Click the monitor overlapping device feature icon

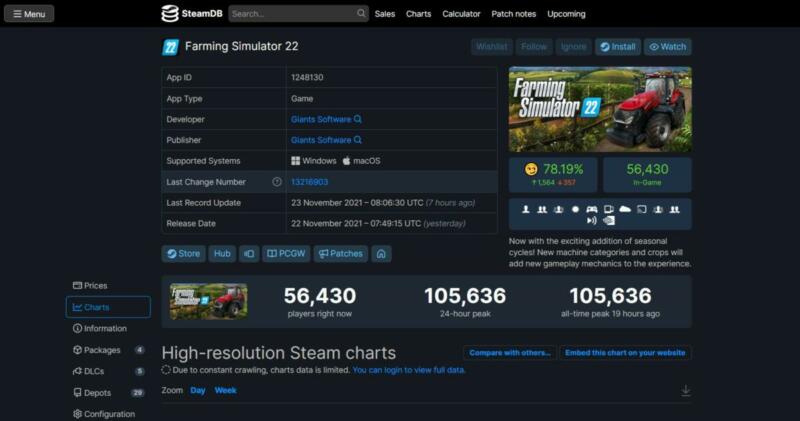pos(609,209)
